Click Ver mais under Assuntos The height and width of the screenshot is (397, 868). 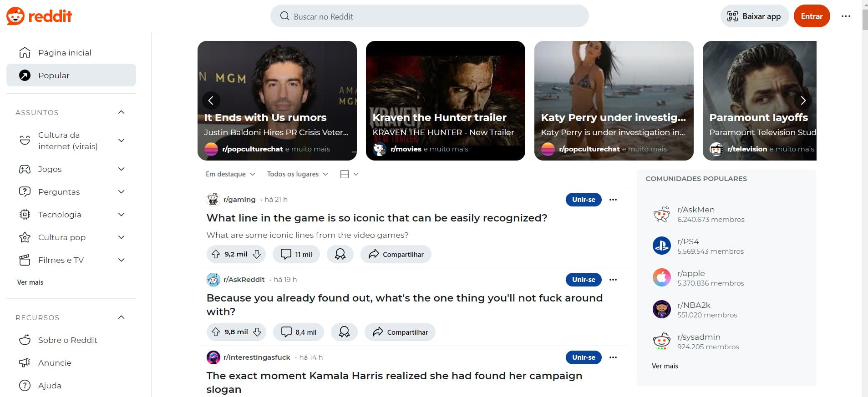30,282
